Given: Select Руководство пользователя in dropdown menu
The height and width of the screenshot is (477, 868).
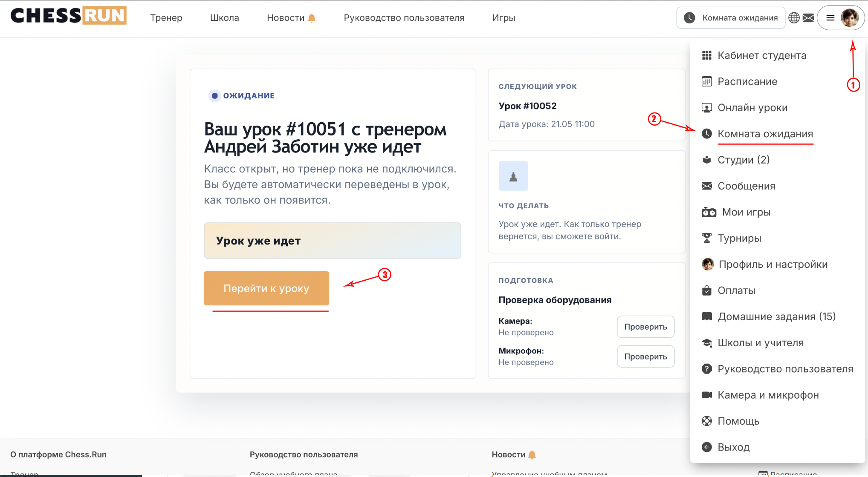Looking at the screenshot, I should coord(785,369).
